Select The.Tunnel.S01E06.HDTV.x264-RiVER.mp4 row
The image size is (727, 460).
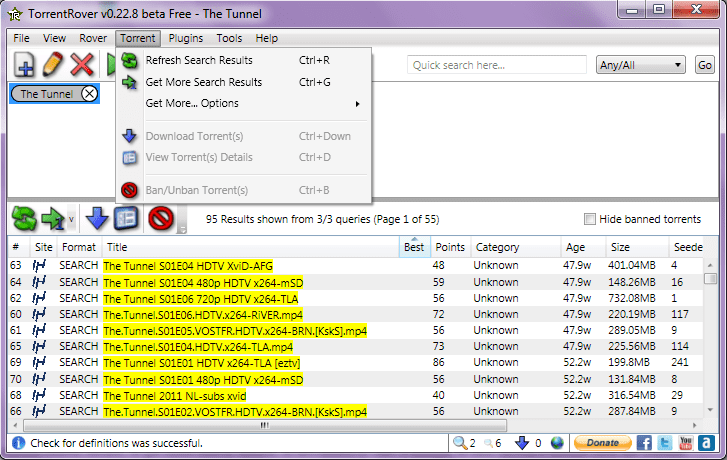pos(355,315)
